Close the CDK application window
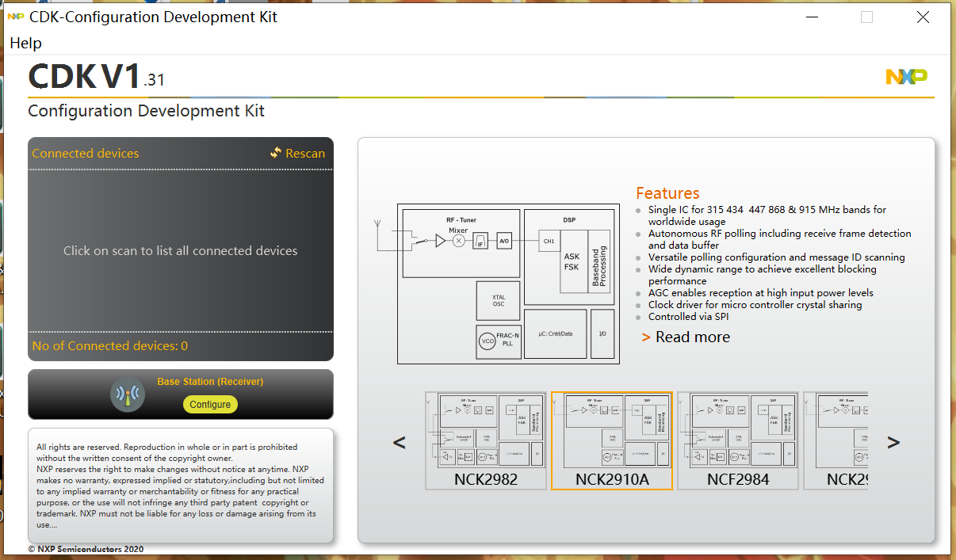This screenshot has height=560, width=956. point(923,17)
